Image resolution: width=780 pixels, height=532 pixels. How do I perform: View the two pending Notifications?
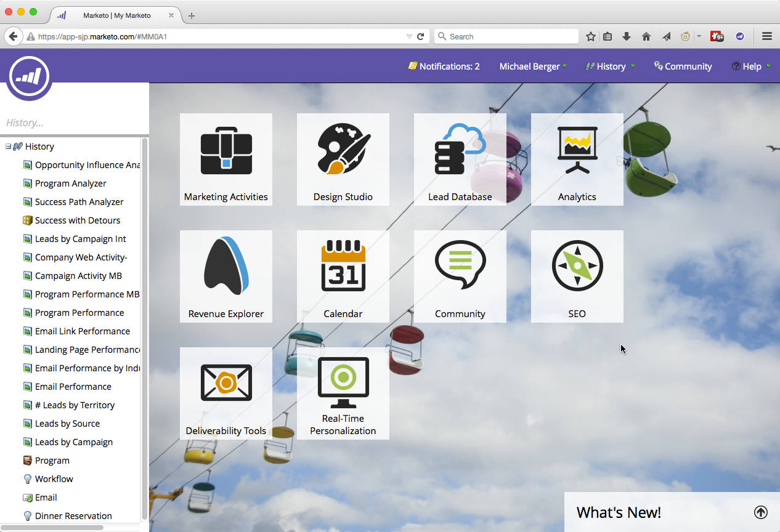click(x=444, y=66)
